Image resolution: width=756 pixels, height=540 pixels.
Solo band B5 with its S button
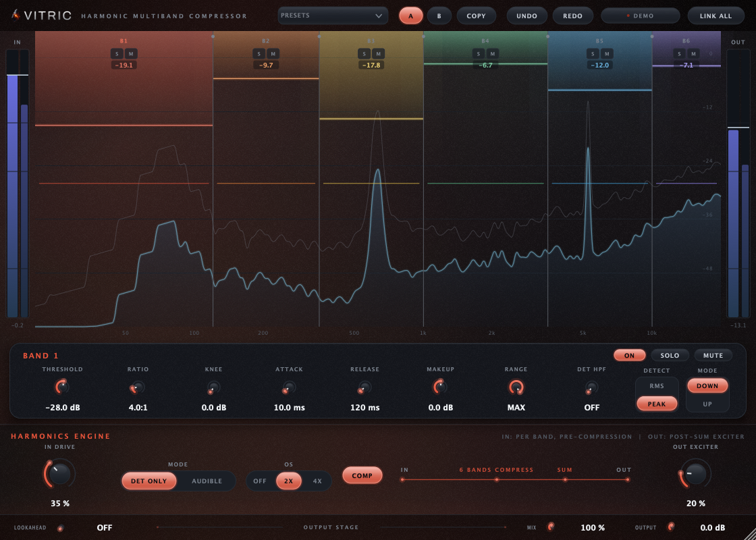pos(593,53)
